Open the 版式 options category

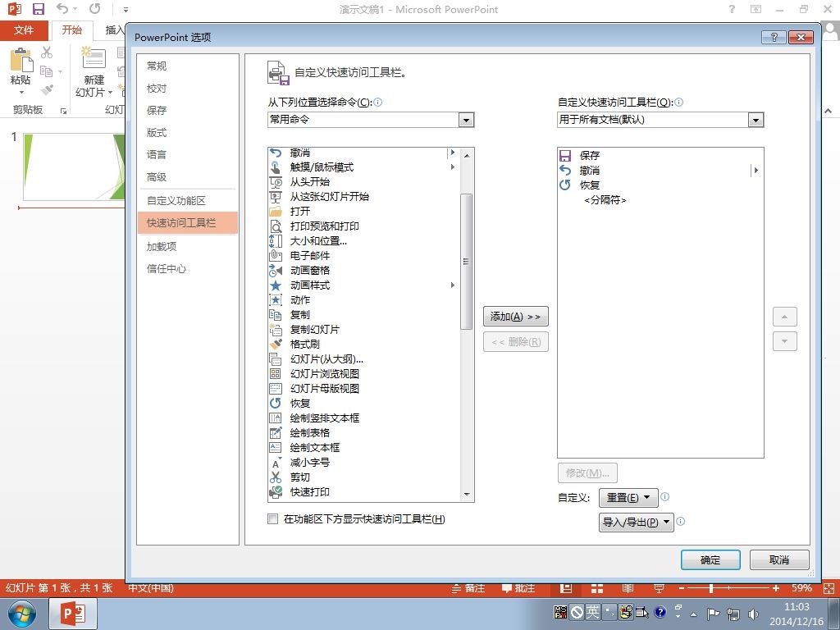(187, 132)
